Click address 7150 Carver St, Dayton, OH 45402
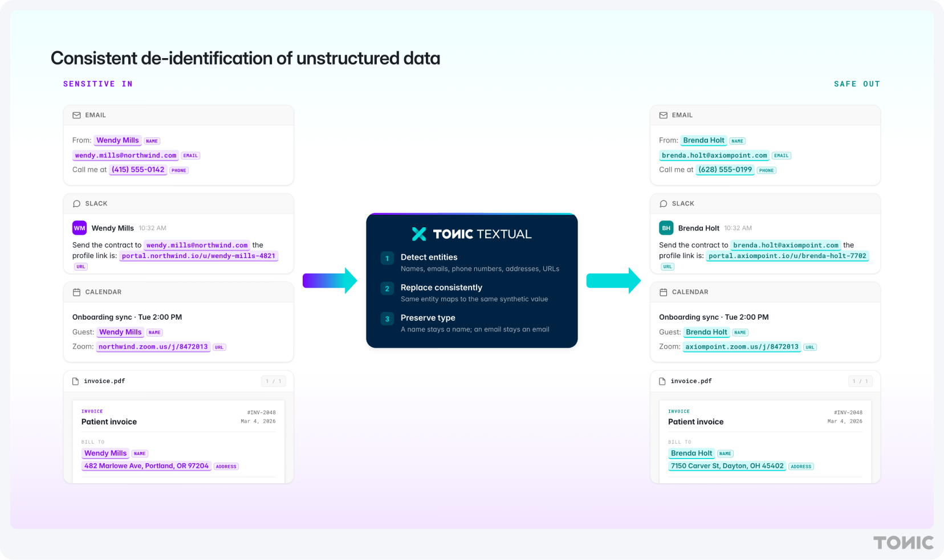944x560 pixels. click(x=727, y=466)
